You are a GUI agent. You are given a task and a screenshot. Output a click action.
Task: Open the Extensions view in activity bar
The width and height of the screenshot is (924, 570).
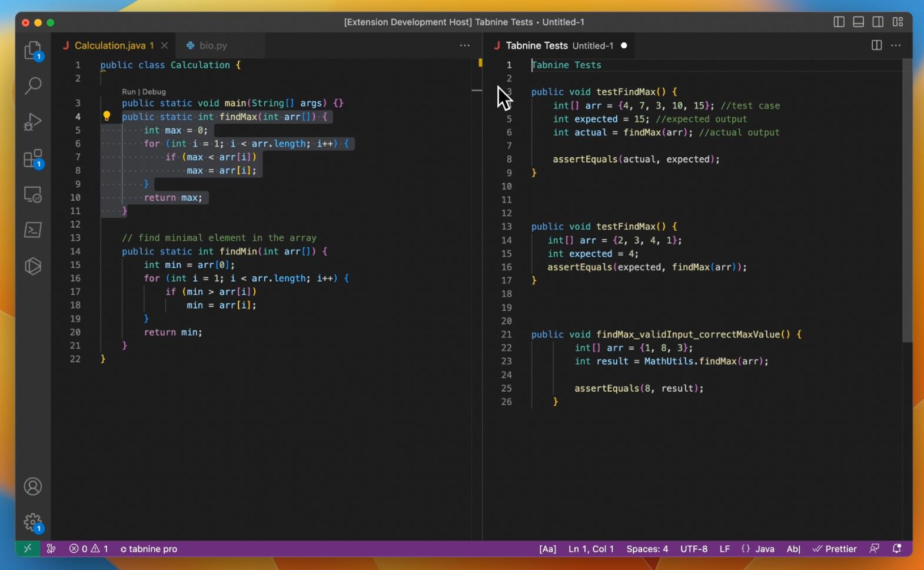coord(33,158)
